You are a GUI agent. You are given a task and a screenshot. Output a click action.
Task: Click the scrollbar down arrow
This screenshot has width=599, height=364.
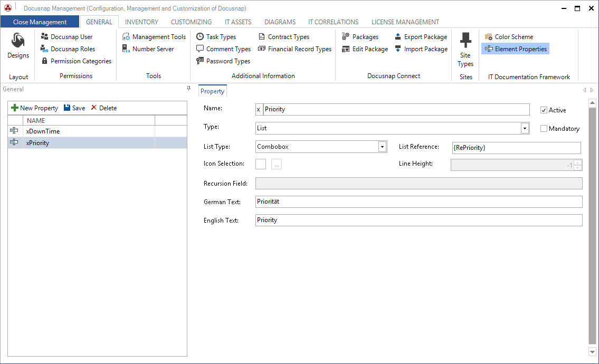pos(592,352)
